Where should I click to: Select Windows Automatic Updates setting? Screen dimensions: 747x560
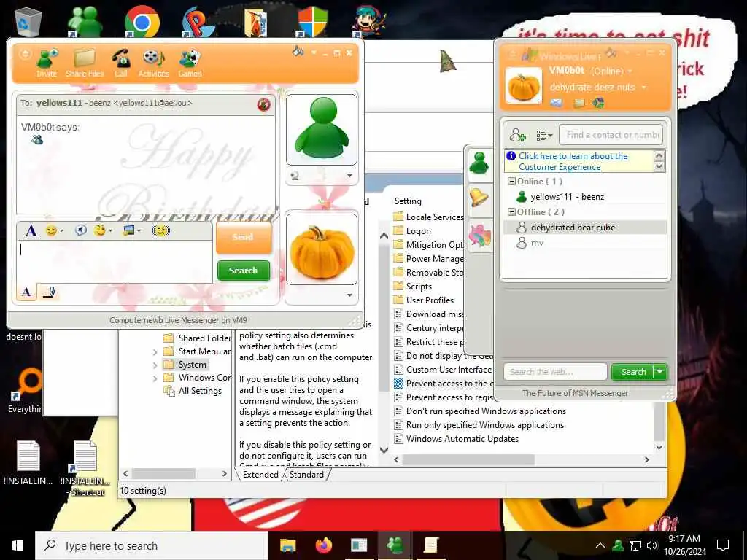coord(457,439)
